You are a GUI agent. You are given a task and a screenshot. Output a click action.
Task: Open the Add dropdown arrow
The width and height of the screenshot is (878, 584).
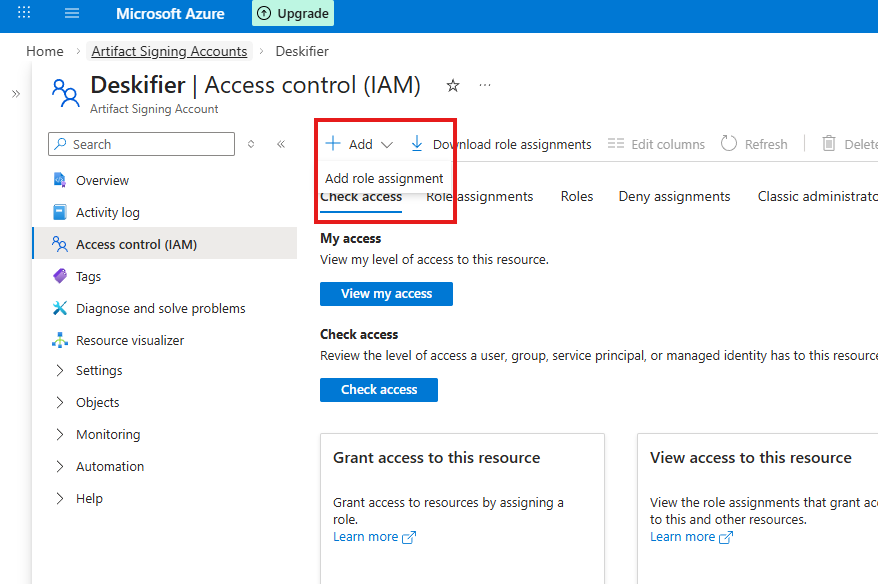coord(386,145)
